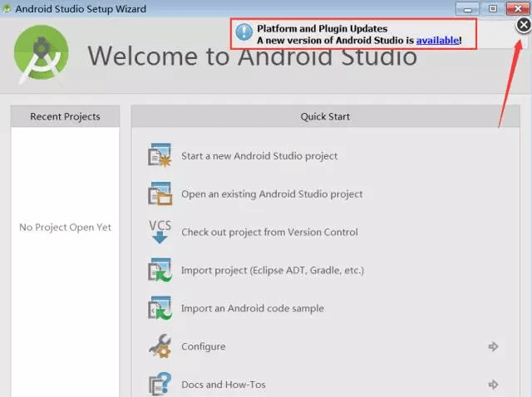This screenshot has height=397, width=532.
Task: Click the Configure wrench and gear icon
Action: pyautogui.click(x=160, y=346)
